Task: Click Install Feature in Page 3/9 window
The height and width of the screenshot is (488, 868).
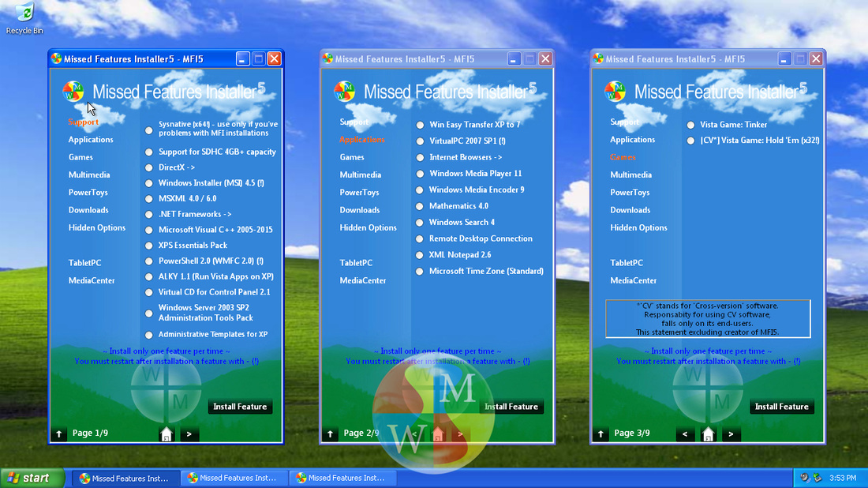Action: (x=782, y=407)
